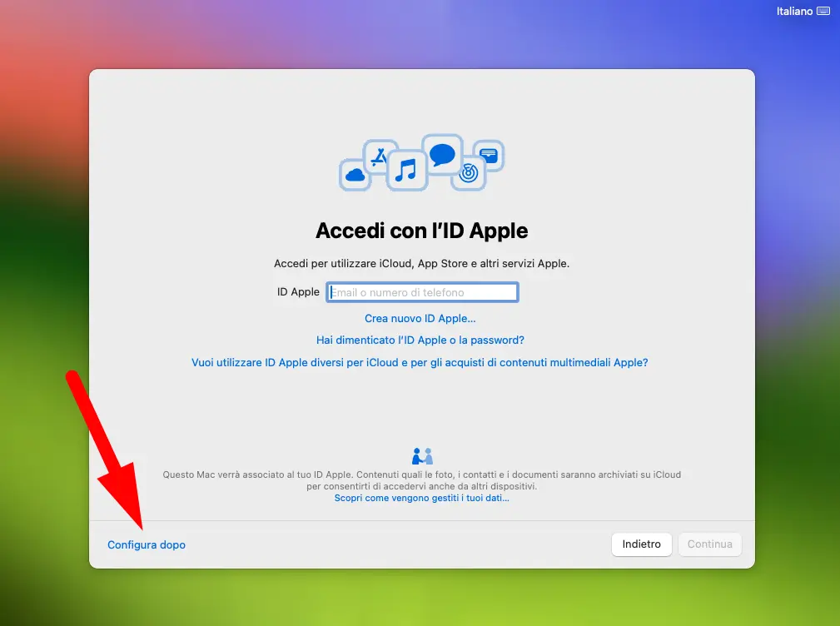This screenshot has width=840, height=626.
Task: Click the Music note icon
Action: (406, 170)
